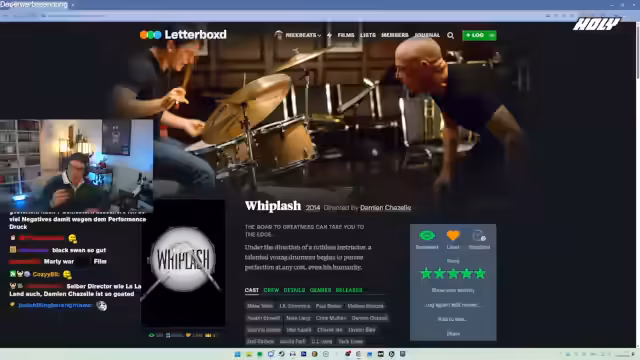640x360 pixels.
Task: Switch to the Genres tab
Action: click(320, 290)
